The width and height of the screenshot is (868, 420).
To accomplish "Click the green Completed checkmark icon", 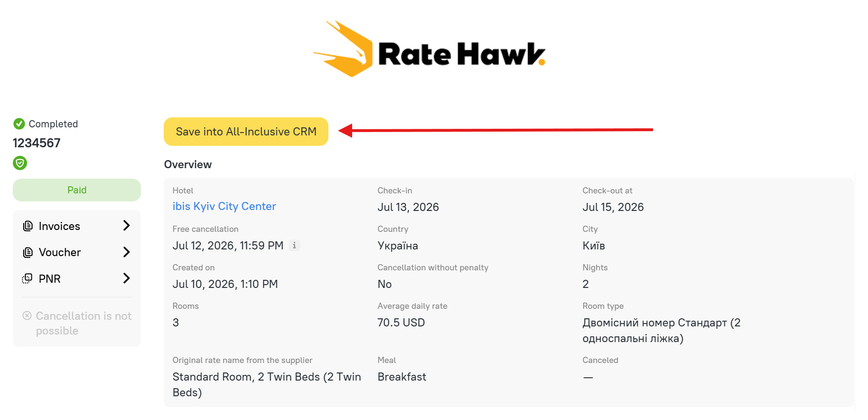I will click(19, 124).
